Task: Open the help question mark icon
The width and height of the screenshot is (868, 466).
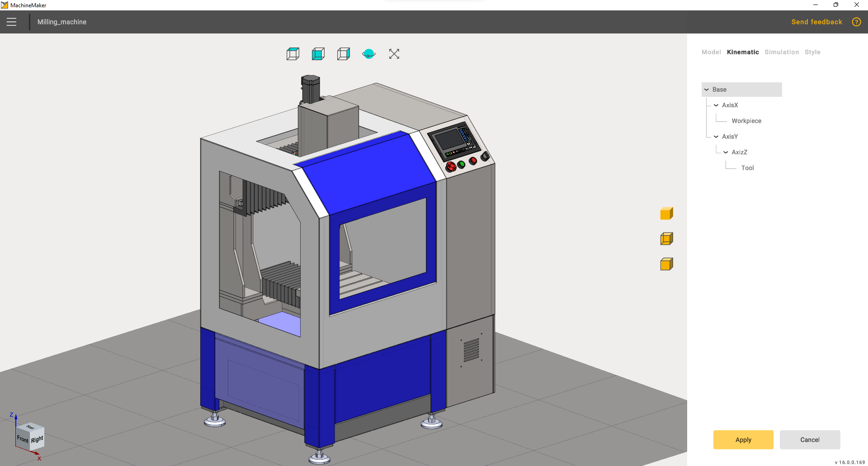Action: [856, 22]
